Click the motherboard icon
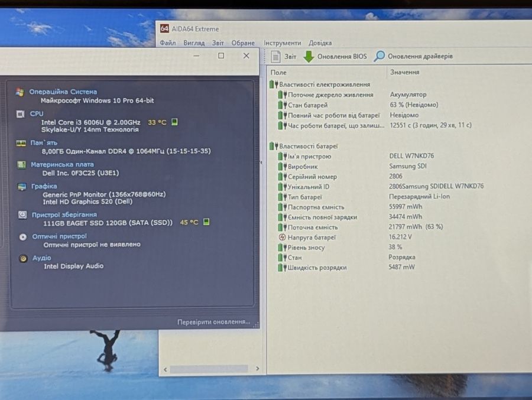 (x=21, y=165)
